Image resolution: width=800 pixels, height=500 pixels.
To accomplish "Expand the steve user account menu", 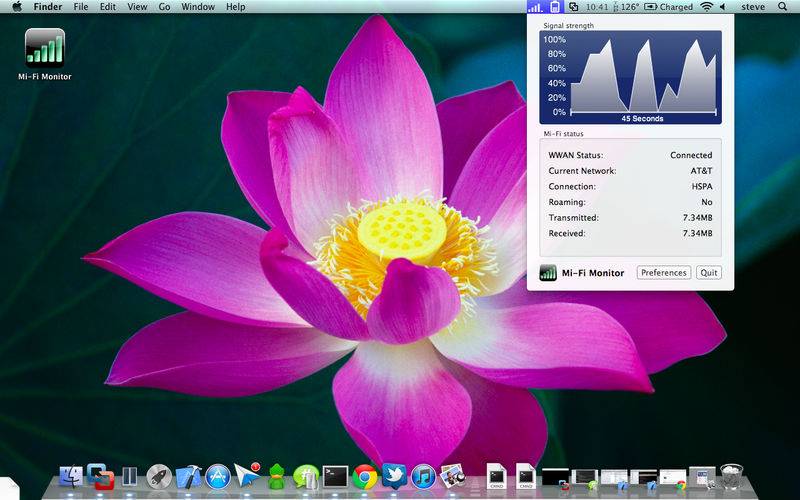I will 751,7.
